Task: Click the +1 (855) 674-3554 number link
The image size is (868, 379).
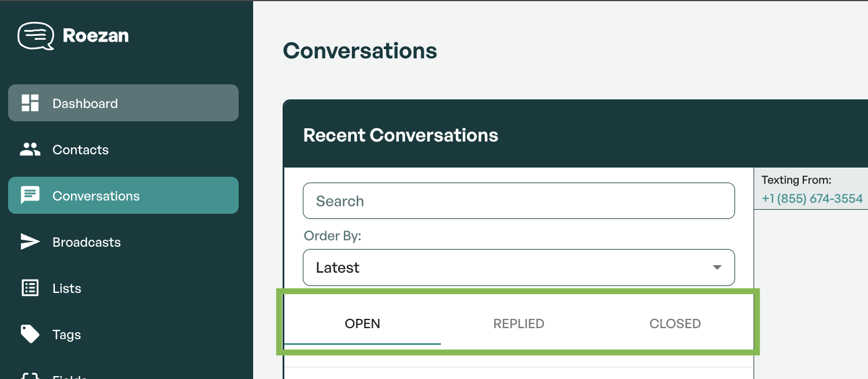Action: 812,199
